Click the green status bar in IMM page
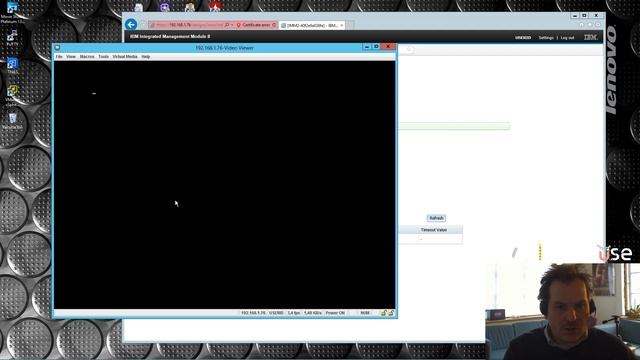This screenshot has width=640, height=360. coord(454,127)
